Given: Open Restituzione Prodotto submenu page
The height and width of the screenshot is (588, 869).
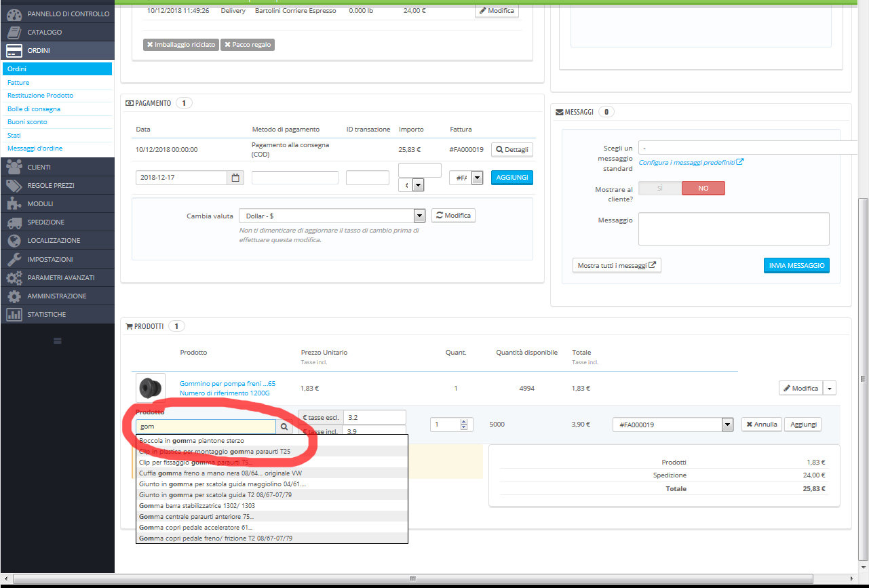Looking at the screenshot, I should [57, 96].
